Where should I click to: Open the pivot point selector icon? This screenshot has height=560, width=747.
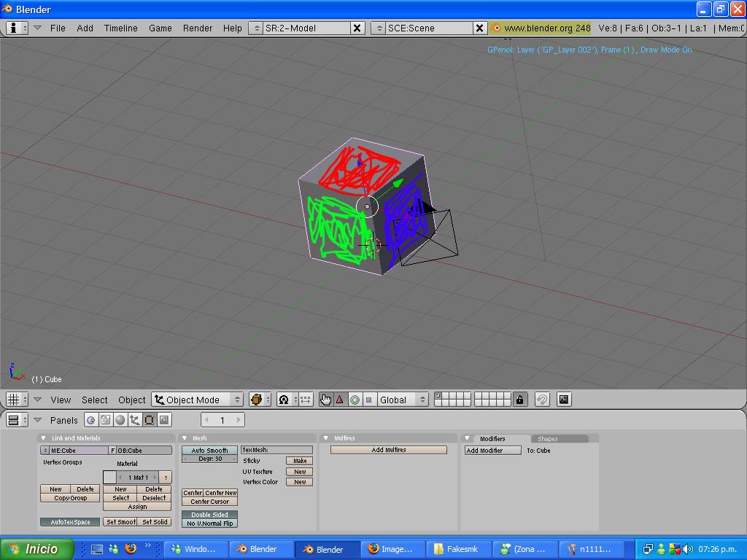(x=284, y=400)
